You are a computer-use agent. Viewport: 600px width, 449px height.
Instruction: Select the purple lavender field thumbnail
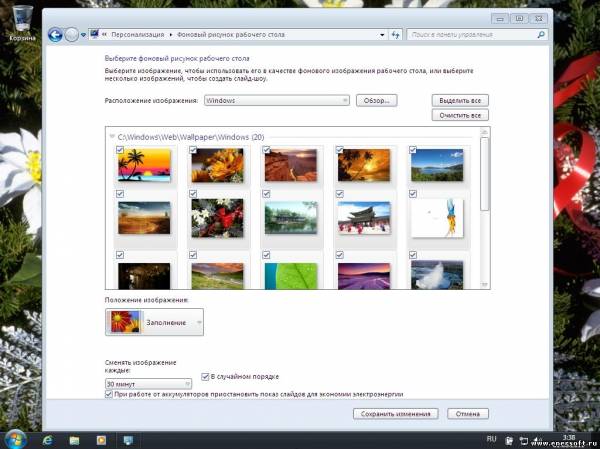click(x=364, y=276)
